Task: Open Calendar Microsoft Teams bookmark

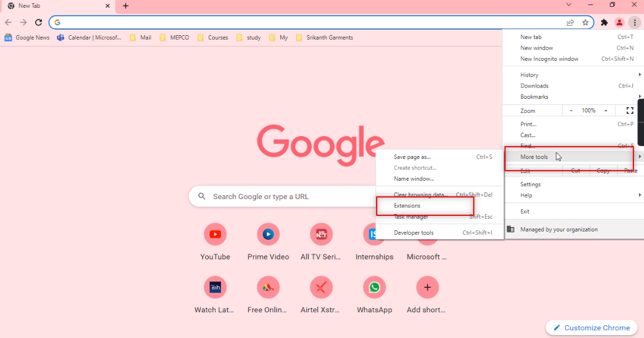Action: 89,37
